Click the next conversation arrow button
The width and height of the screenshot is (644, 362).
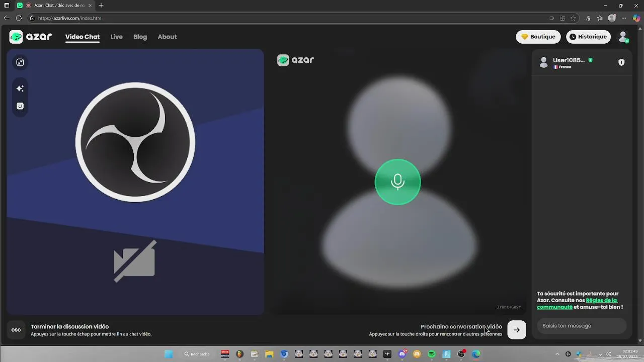pos(517,330)
